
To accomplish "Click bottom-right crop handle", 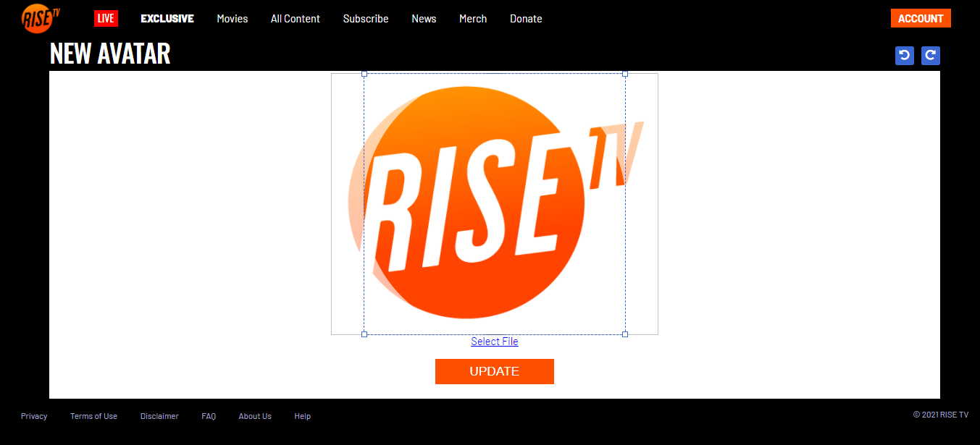I will (625, 334).
